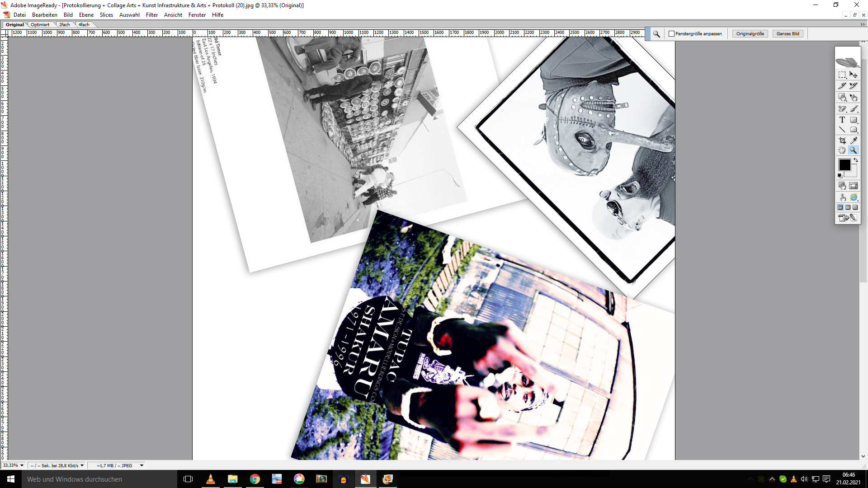Click vertical scrollbar down arrow

863,456
